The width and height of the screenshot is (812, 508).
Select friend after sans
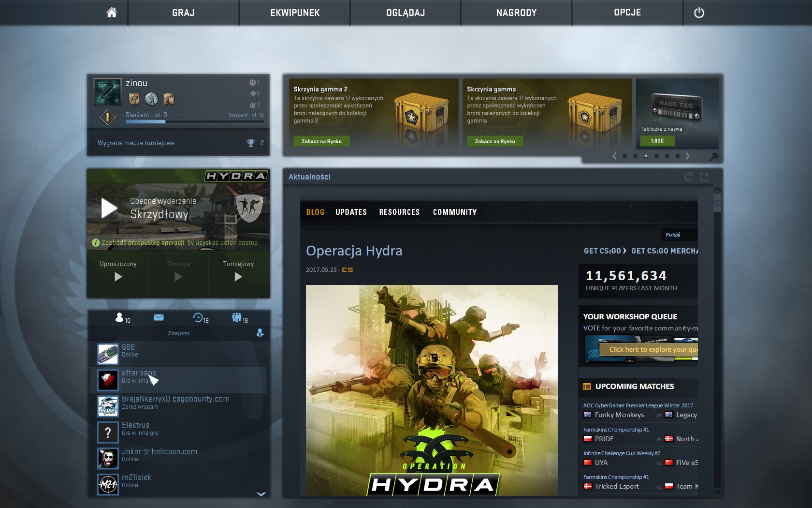[x=178, y=380]
